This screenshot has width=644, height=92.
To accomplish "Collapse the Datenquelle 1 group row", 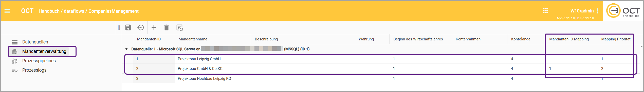I will pos(126,49).
